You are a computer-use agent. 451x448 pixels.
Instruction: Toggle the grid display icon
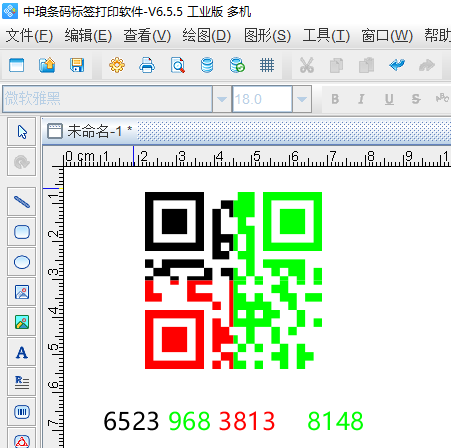(x=267, y=65)
